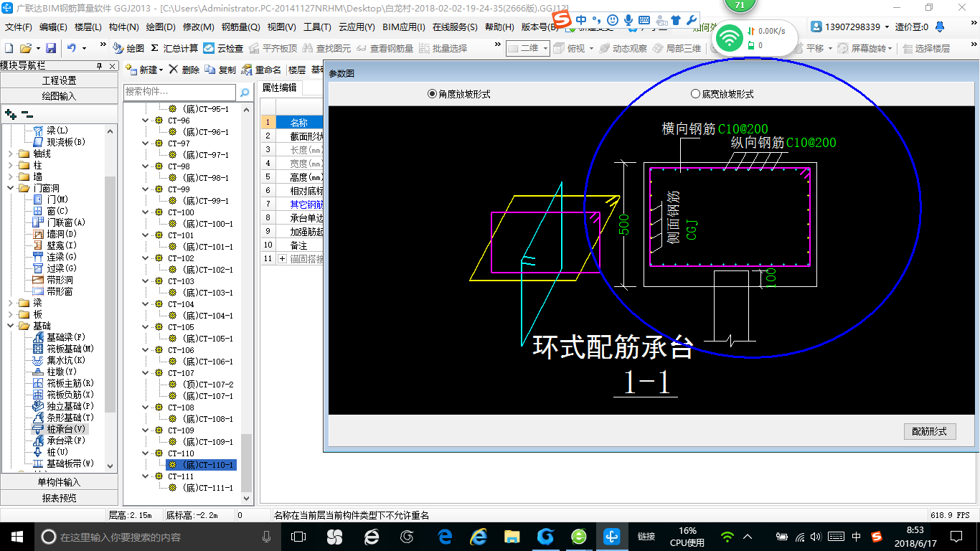Click the search magnifier icon

[x=245, y=92]
